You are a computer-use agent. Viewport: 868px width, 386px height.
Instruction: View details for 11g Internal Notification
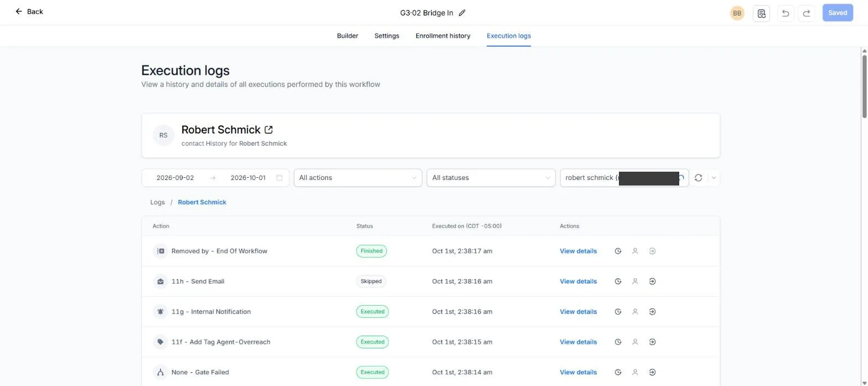(x=578, y=312)
